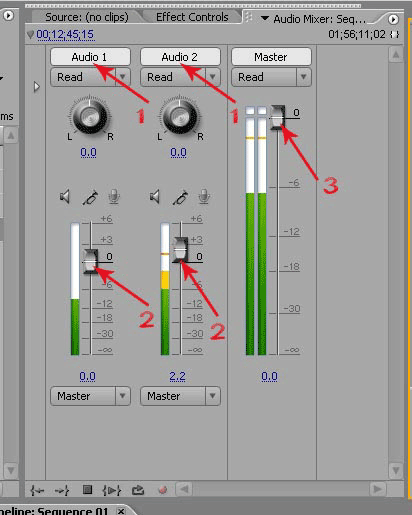Click the Master right clipping indicator

tap(262, 111)
